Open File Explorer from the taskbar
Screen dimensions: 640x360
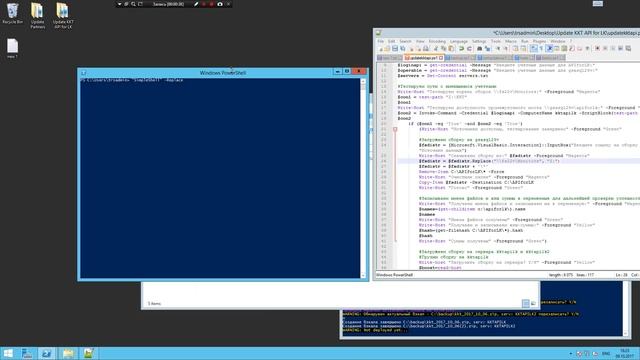click(68, 353)
